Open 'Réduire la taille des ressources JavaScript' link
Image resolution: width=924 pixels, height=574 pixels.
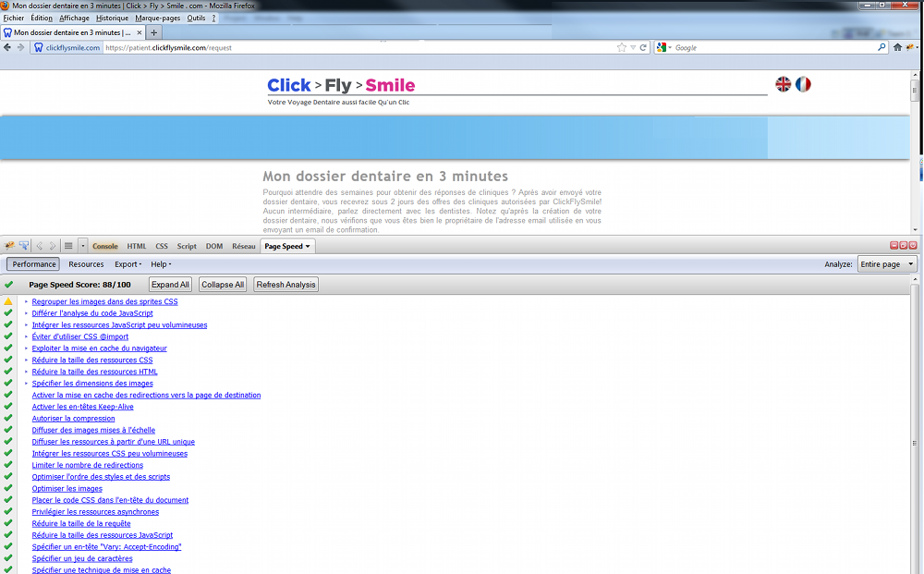coord(102,535)
